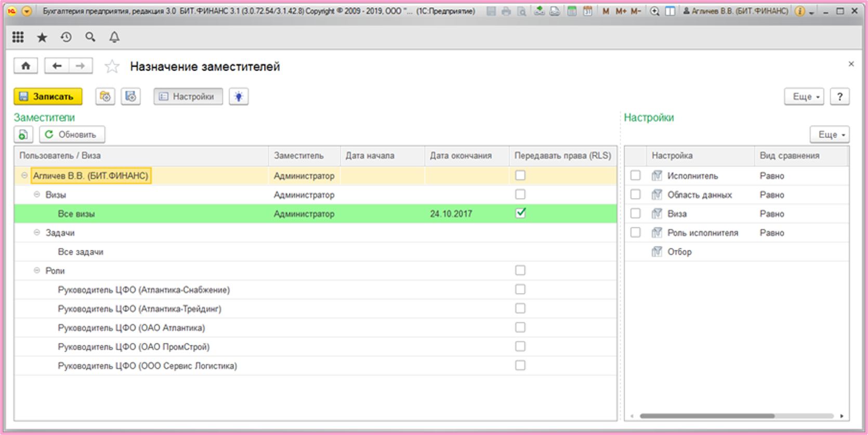Screen dimensions: 868x435
Task: Add this form to favorites via outline star
Action: tap(112, 66)
